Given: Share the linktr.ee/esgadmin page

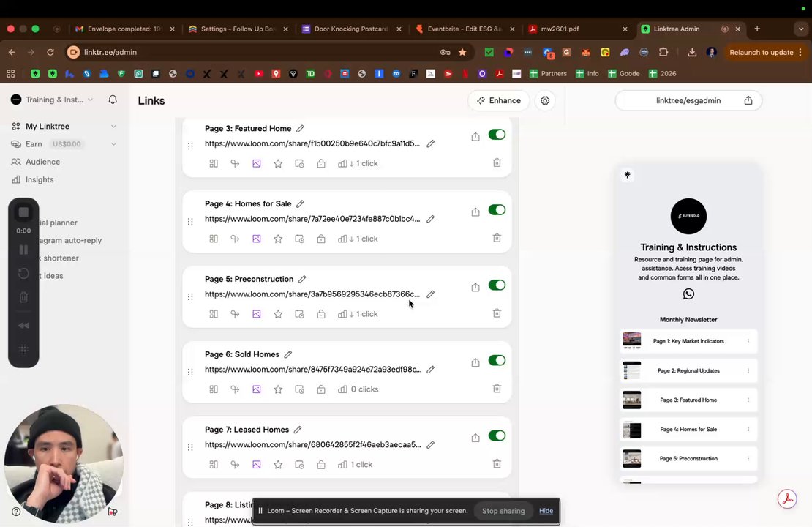Looking at the screenshot, I should tap(748, 100).
